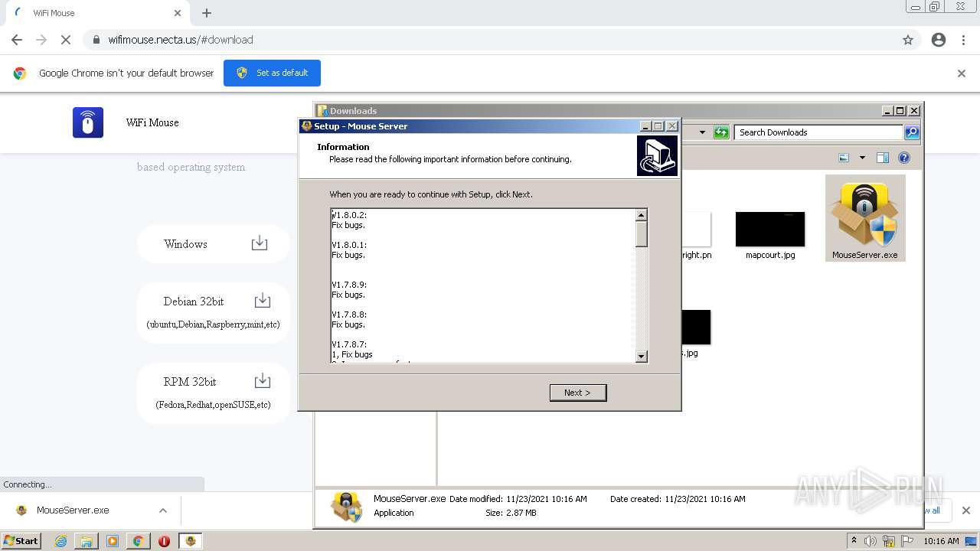Click the Opera taskbar icon
Viewport: 980px width, 551px height.
[x=164, y=541]
